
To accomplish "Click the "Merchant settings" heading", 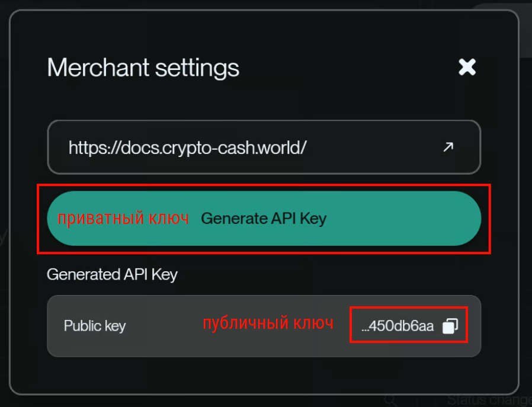I will [x=143, y=68].
